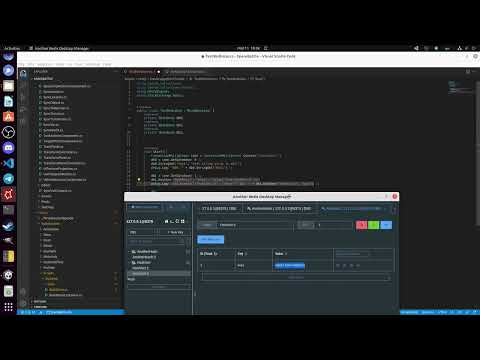Open Help menu in VS Code
480x360 pixels.
(x=107, y=64)
